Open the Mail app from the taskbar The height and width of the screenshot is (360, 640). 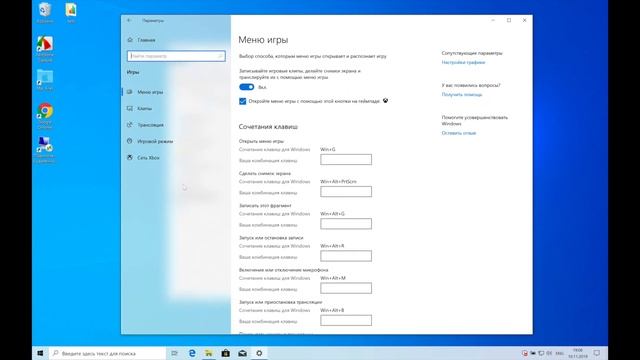pyautogui.click(x=242, y=353)
